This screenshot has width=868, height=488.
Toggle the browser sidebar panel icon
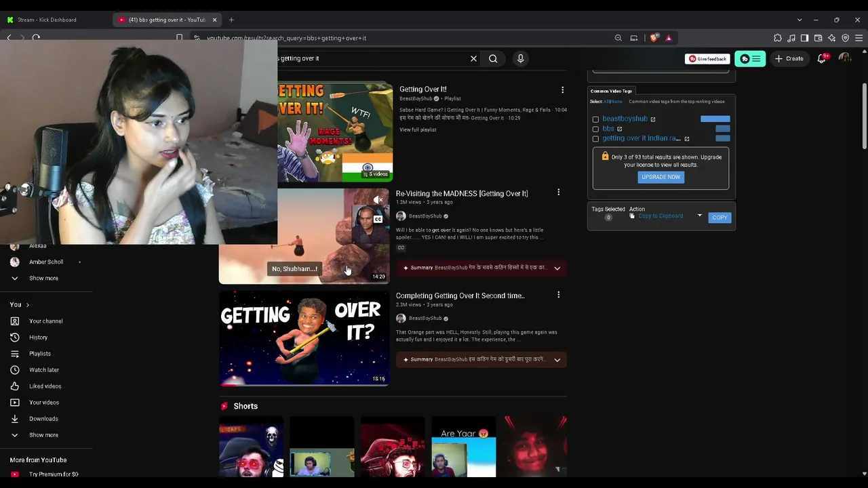(x=804, y=38)
